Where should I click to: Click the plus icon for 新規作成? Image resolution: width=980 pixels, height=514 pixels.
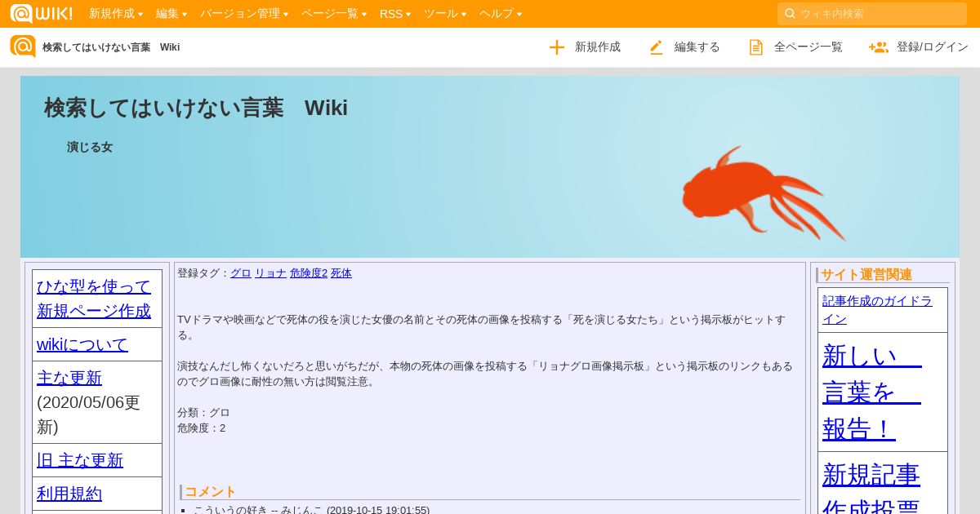pos(557,47)
